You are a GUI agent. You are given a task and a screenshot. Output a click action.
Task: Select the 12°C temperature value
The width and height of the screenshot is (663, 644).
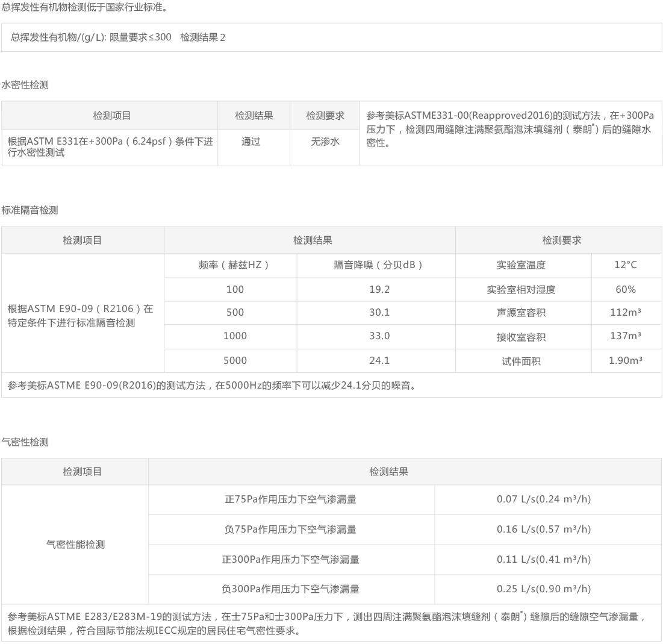pyautogui.click(x=625, y=265)
